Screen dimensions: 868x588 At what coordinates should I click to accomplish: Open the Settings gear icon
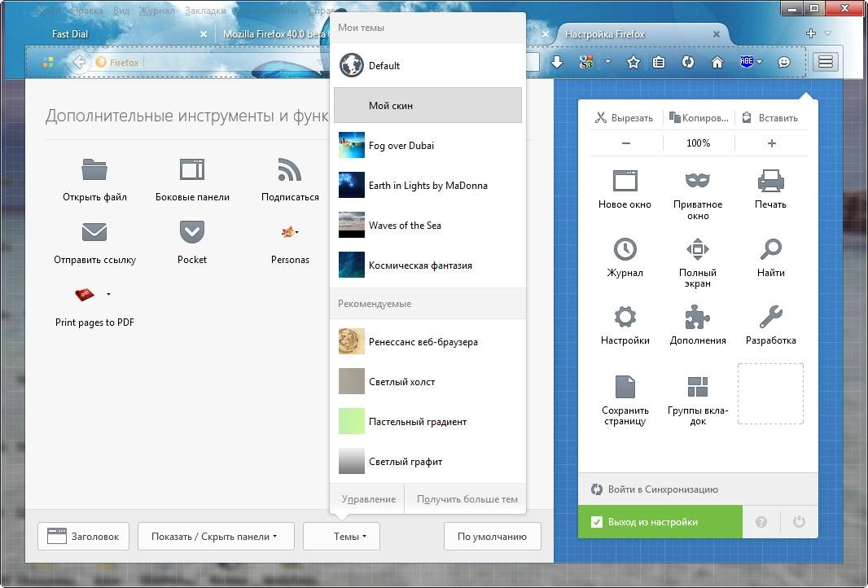625,318
